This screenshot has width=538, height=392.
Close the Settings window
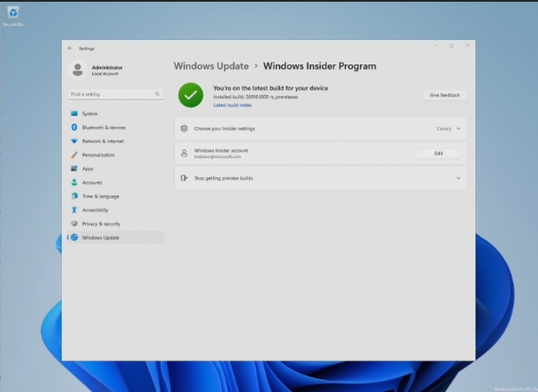click(468, 45)
